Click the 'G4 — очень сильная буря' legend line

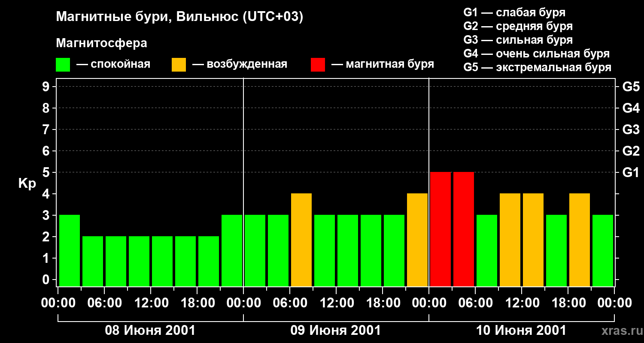(537, 54)
